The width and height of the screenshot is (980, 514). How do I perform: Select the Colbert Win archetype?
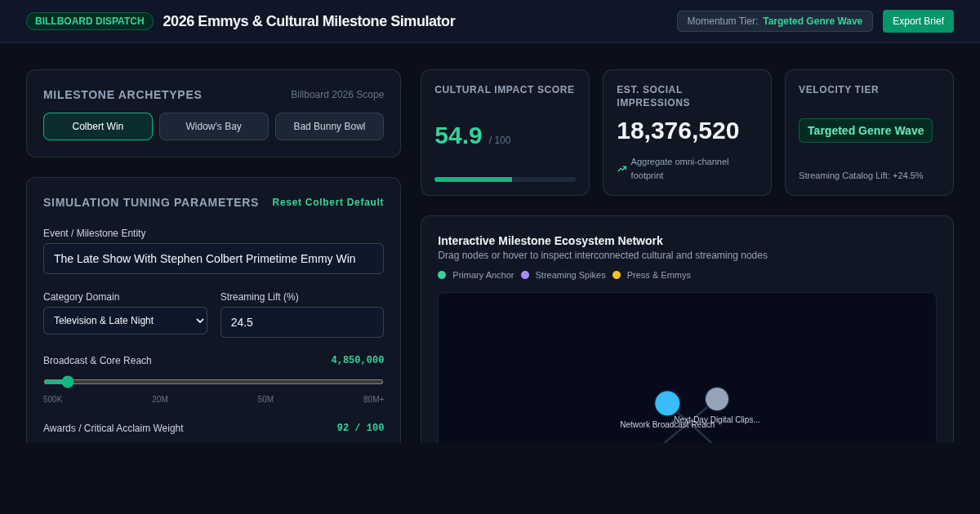98,126
